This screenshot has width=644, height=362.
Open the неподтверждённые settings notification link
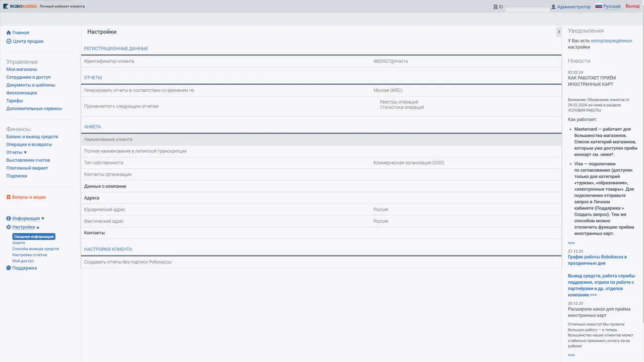coord(611,41)
